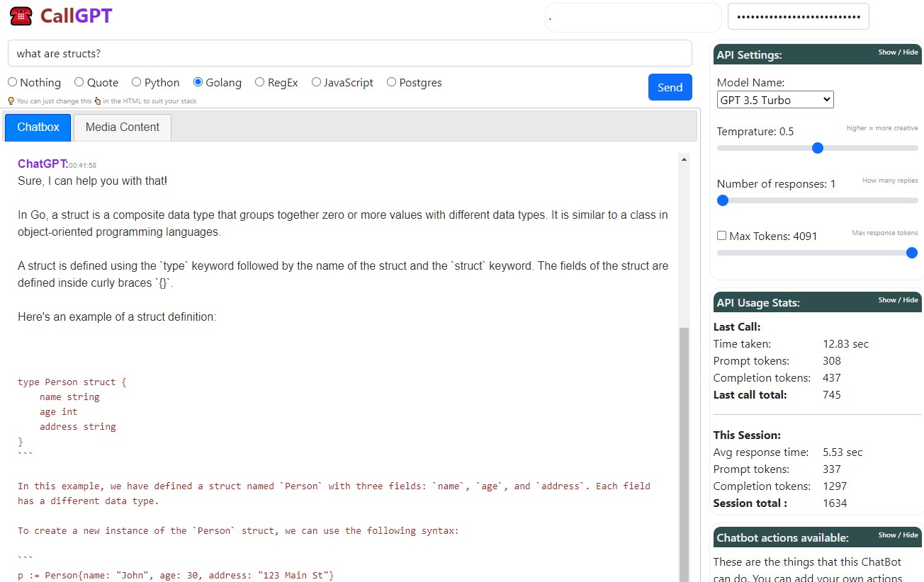Screen dimensions: 924x582
Task: Click the 'higher = more creative' hint text
Action: (x=882, y=128)
